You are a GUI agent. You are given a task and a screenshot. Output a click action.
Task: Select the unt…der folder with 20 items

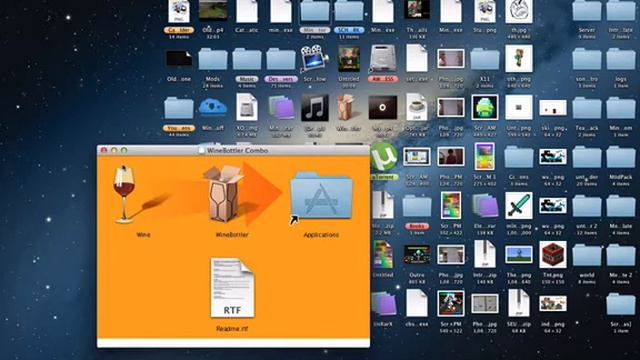(587, 158)
